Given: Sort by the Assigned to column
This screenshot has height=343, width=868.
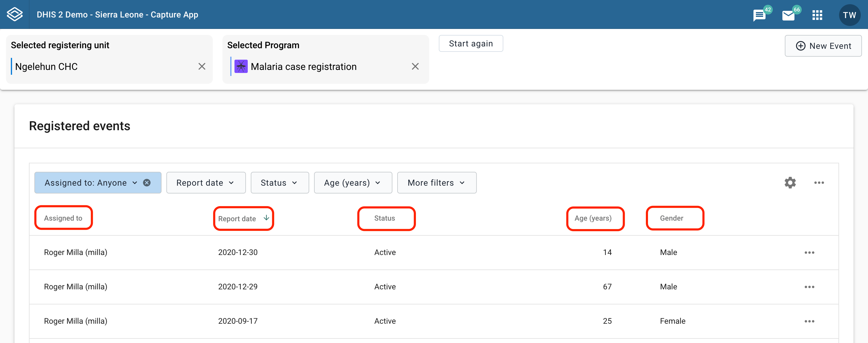Looking at the screenshot, I should tap(63, 218).
